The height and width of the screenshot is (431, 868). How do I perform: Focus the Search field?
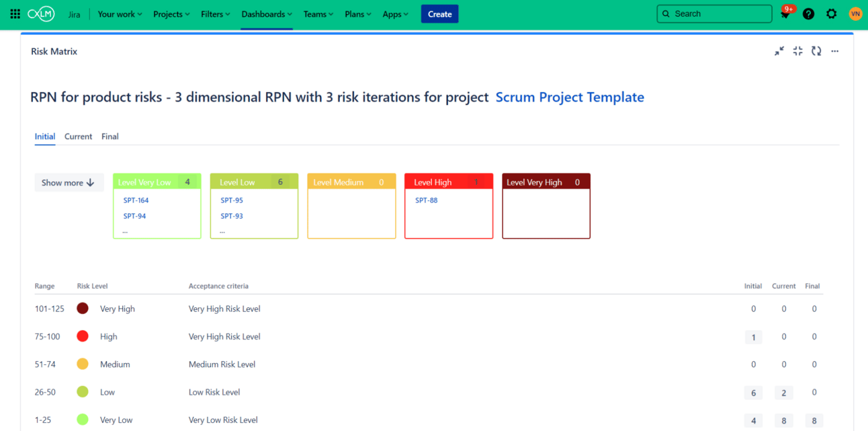[x=714, y=13]
